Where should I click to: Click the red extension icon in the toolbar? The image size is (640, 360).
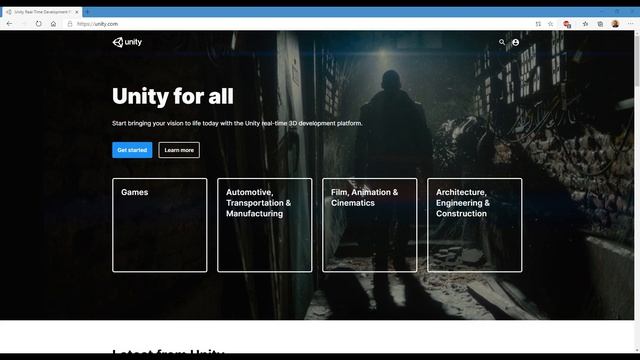pyautogui.click(x=567, y=24)
